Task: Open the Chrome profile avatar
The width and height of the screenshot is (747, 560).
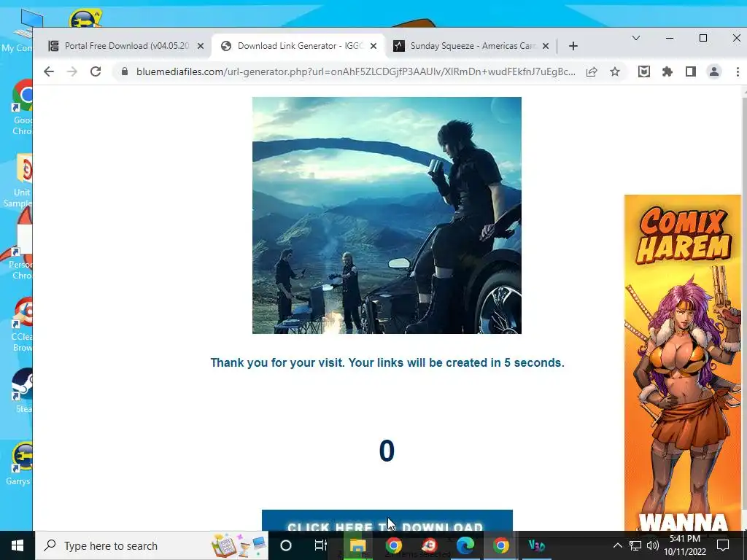Action: pos(714,72)
